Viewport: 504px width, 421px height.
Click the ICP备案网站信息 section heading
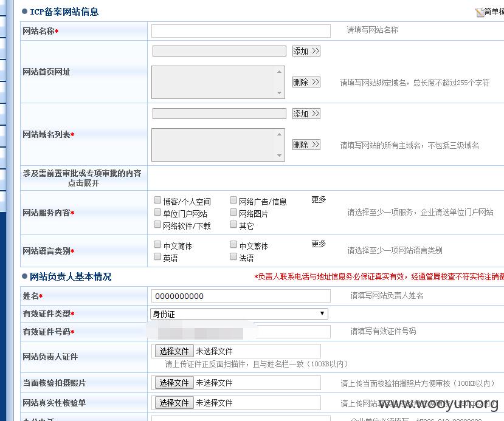[x=64, y=12]
